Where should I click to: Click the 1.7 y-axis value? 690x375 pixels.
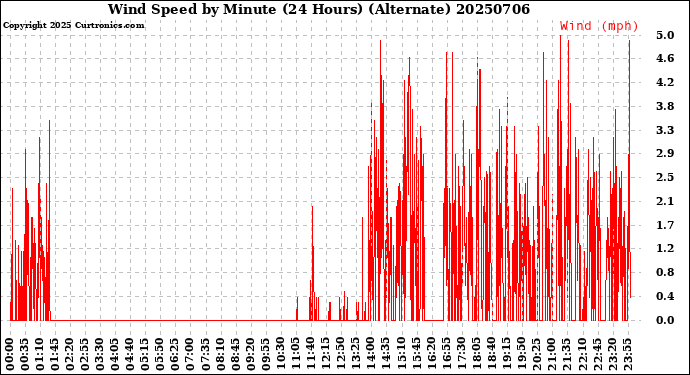pos(665,225)
